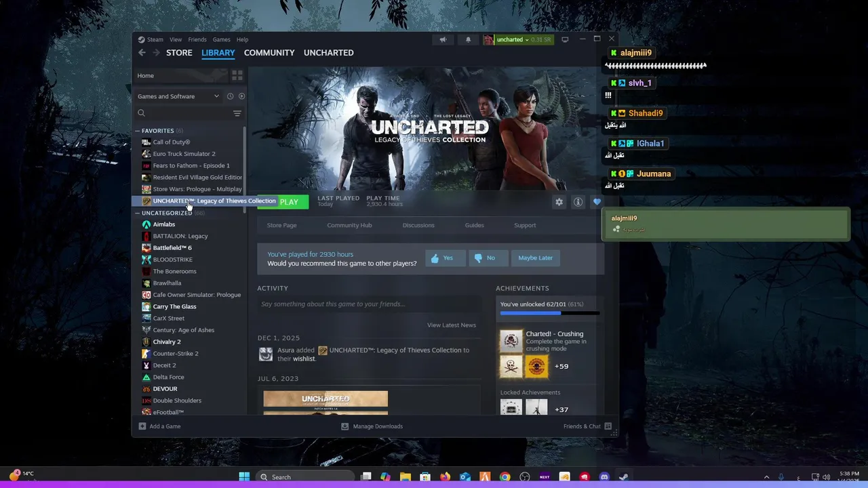Open the Help menu
This screenshot has height=488, width=868.
(x=242, y=39)
